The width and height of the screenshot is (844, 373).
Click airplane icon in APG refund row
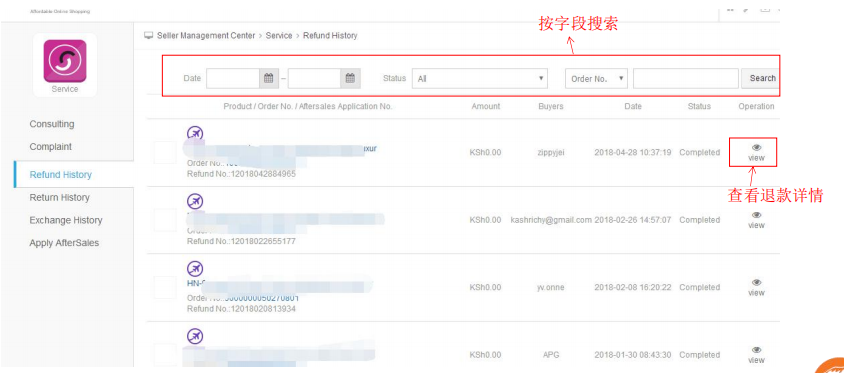pos(195,336)
